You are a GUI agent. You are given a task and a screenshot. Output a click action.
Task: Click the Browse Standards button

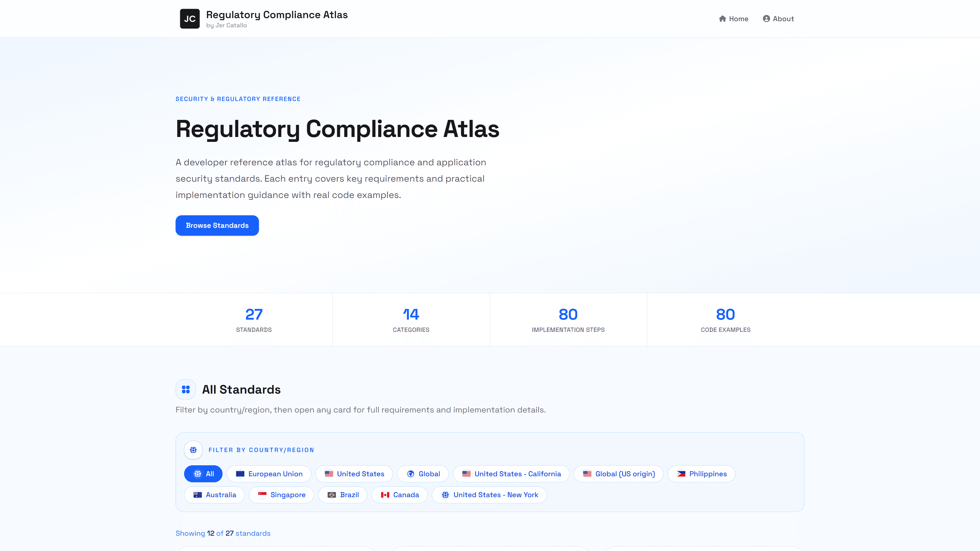217,226
